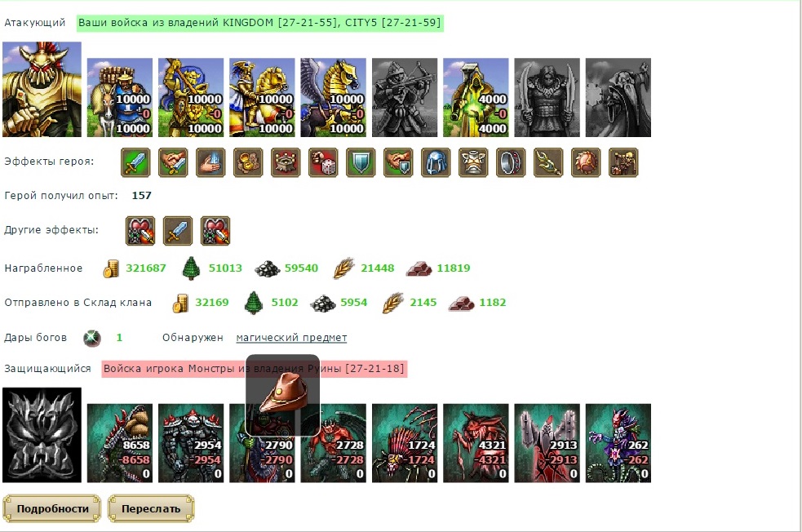Open the Подробности details button
Screen dimensions: 802x532
(52, 508)
